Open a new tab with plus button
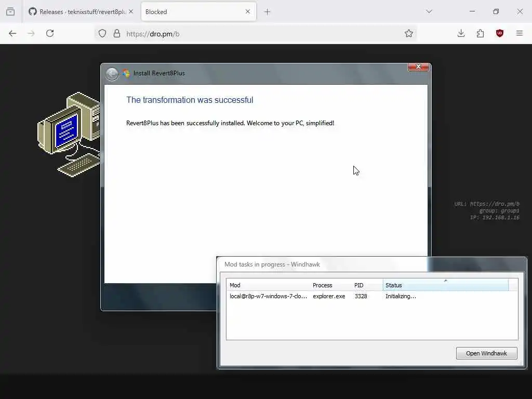 point(268,12)
